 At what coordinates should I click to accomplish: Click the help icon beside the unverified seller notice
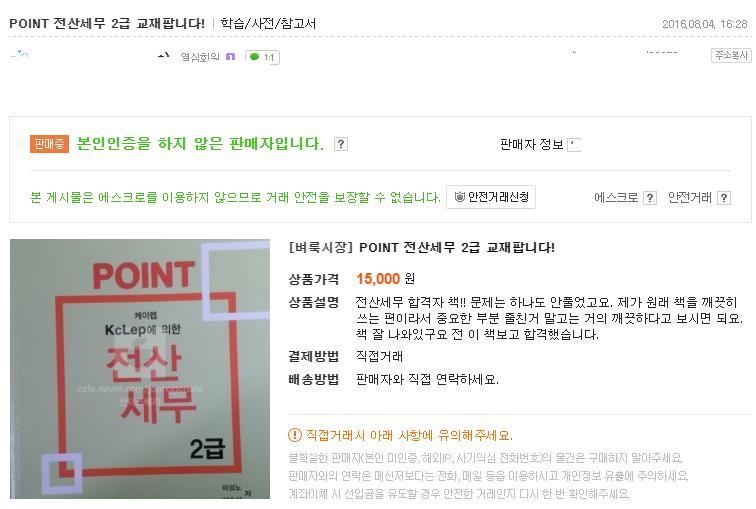click(340, 144)
